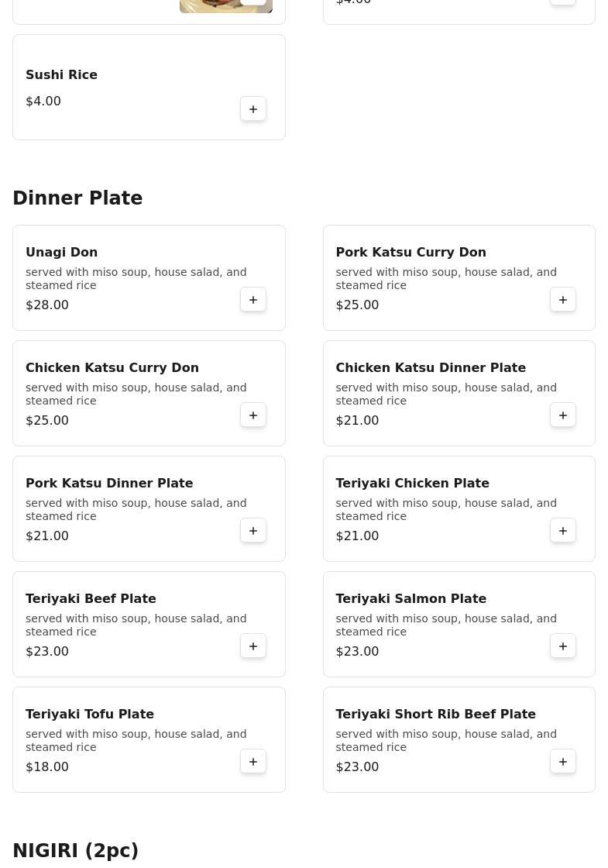
Task: Add Pork Katsu Dinner Plate to order
Action: coord(253,531)
